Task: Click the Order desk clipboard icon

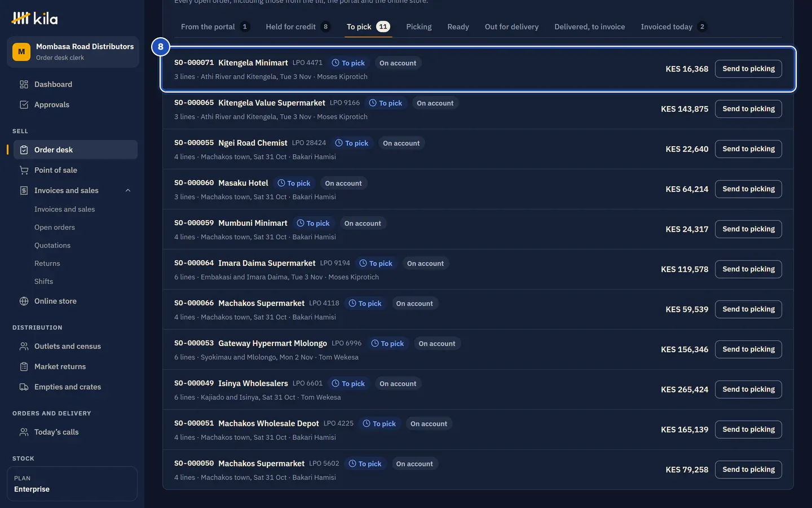Action: tap(24, 150)
